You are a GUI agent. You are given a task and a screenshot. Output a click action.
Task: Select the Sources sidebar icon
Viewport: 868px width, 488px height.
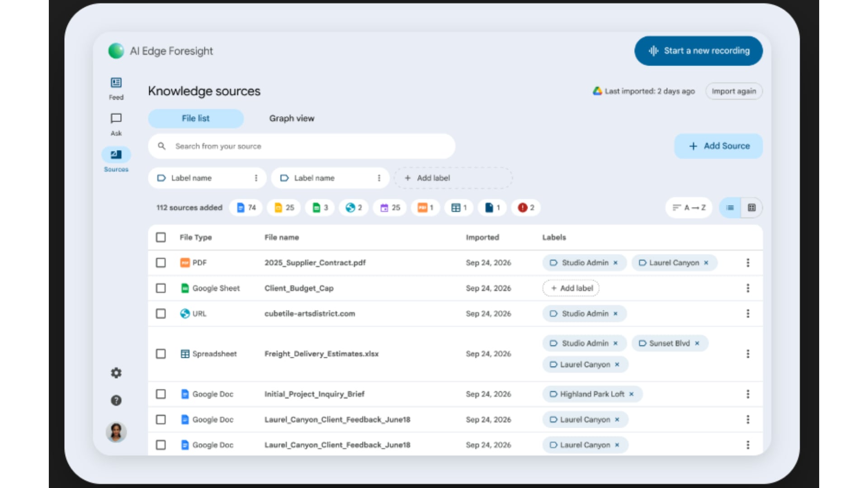[x=116, y=155]
